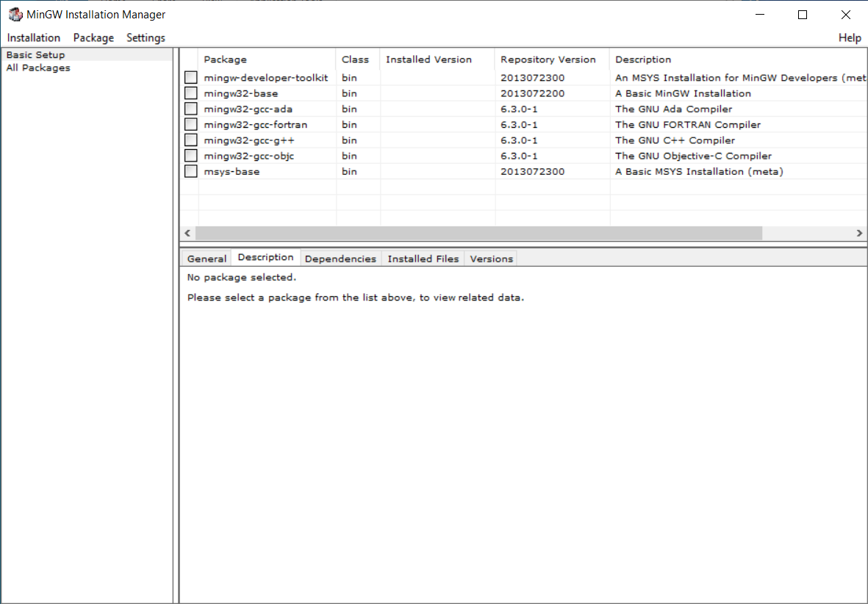This screenshot has width=868, height=604.
Task: Click the MinGW app icon in title bar
Action: pyautogui.click(x=15, y=15)
